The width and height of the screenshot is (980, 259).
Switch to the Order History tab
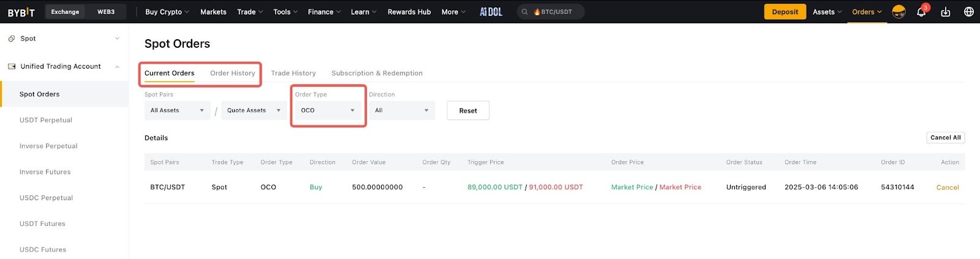click(232, 73)
